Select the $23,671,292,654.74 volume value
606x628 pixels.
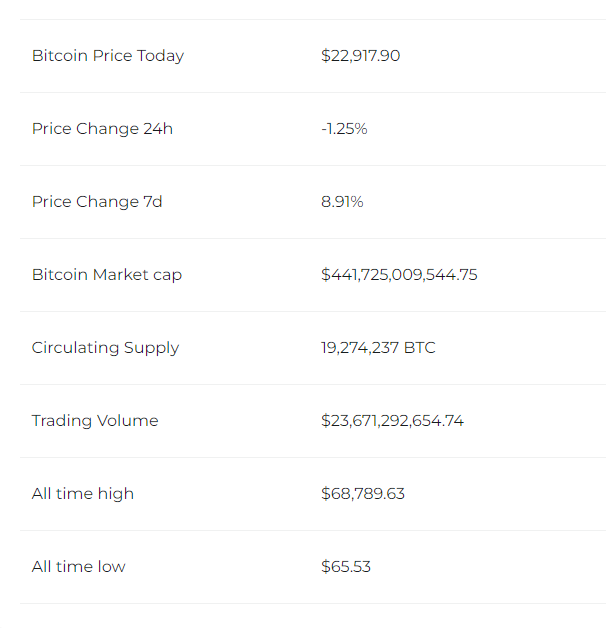point(392,421)
